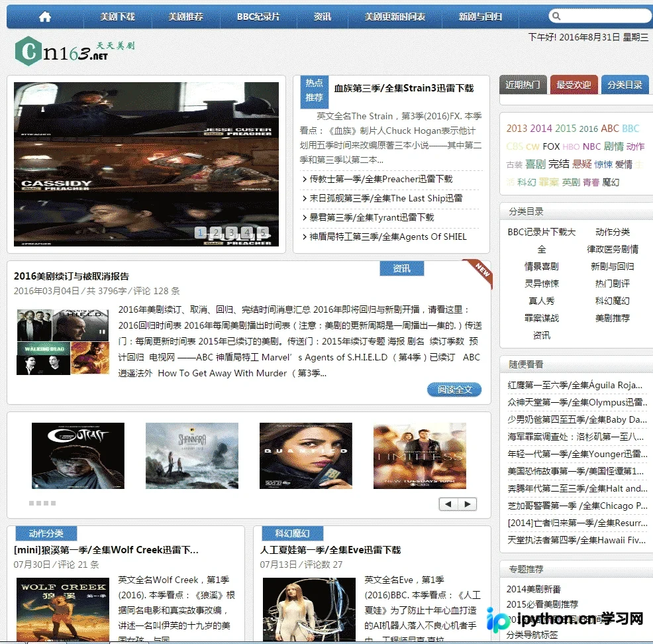Open 红鹰第一至六季 Águila Roja link
This screenshot has width=653, height=644.
click(575, 385)
